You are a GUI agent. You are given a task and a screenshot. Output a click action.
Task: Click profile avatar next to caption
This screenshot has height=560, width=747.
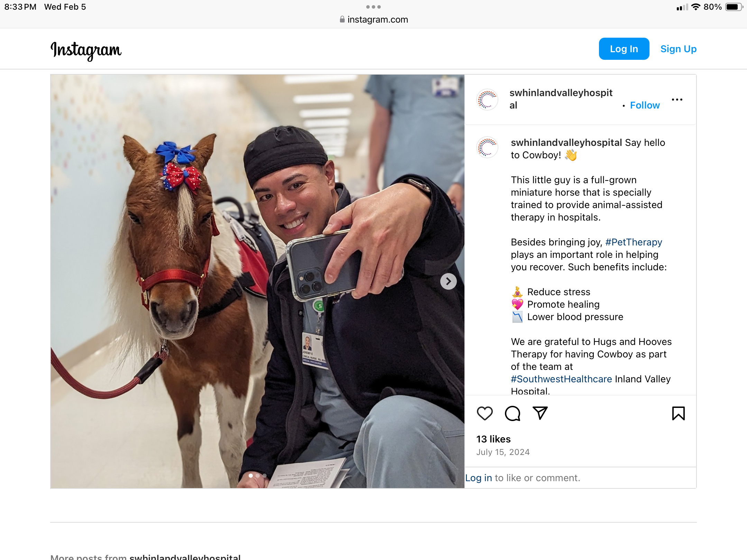coord(487,147)
